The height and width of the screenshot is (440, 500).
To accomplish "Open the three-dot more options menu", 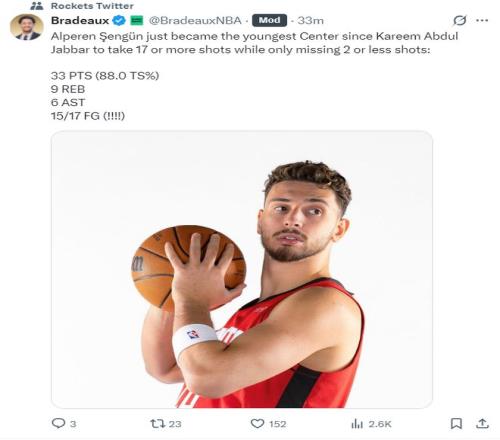I will [482, 20].
